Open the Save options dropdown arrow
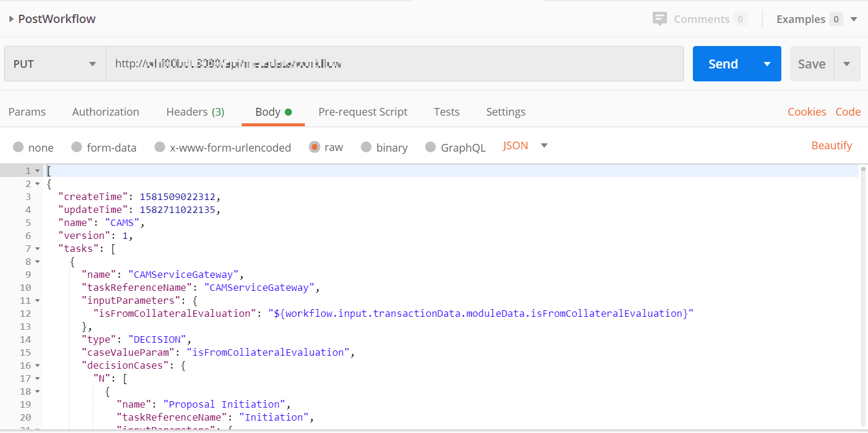The width and height of the screenshot is (868, 433). point(847,64)
